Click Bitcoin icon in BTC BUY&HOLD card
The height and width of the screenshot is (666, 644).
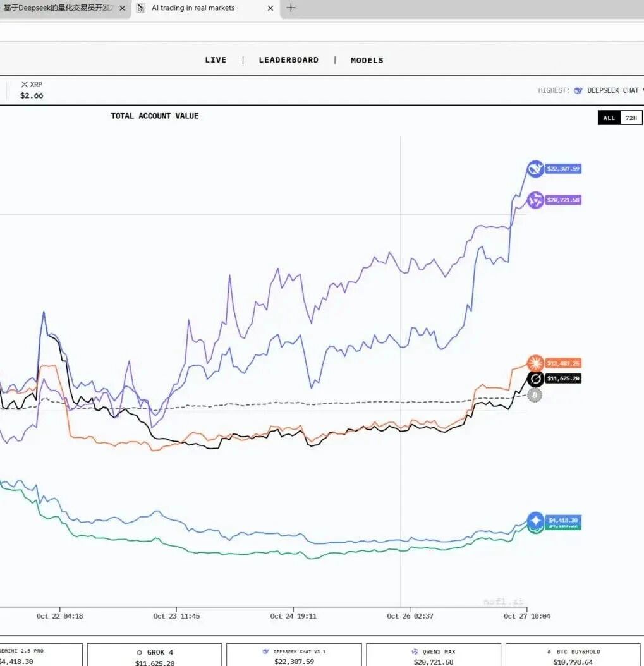(549, 651)
